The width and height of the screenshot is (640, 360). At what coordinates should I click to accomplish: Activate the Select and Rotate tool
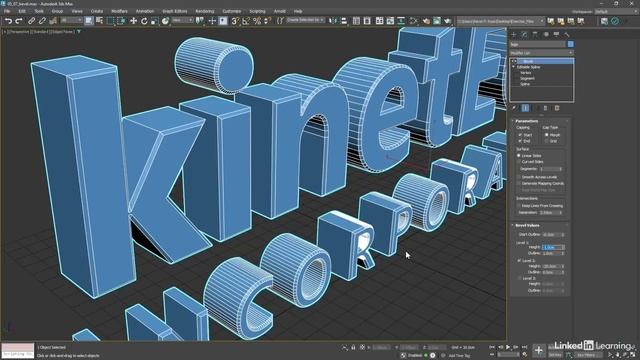coord(144,21)
